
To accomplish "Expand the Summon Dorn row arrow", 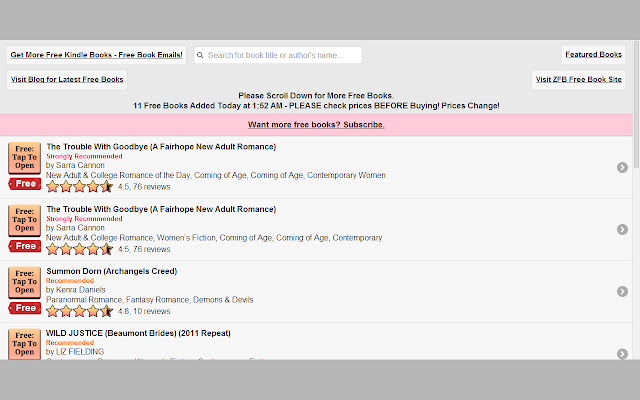I will (622, 291).
